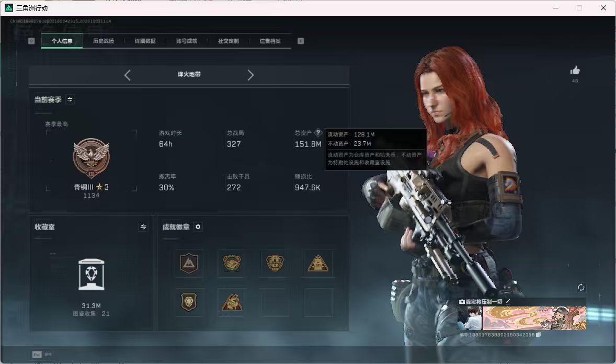616x364 pixels.
Task: Click the third empty badge slot in bottom row
Action: [275, 302]
